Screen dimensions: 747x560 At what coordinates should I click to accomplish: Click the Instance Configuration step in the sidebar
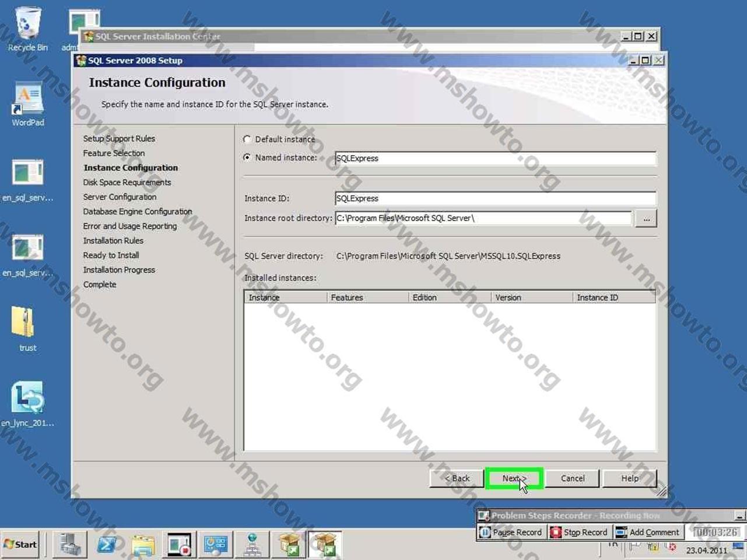pyautogui.click(x=131, y=168)
